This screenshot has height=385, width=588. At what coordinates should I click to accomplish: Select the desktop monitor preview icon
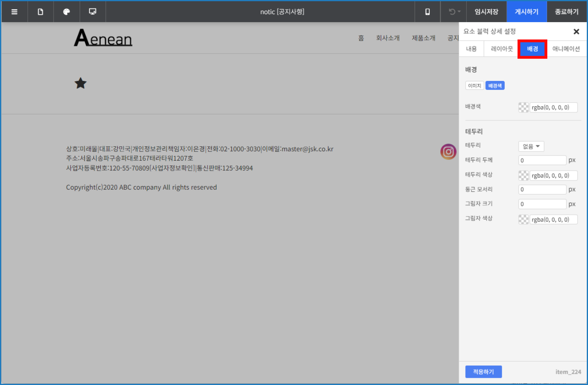[93, 12]
